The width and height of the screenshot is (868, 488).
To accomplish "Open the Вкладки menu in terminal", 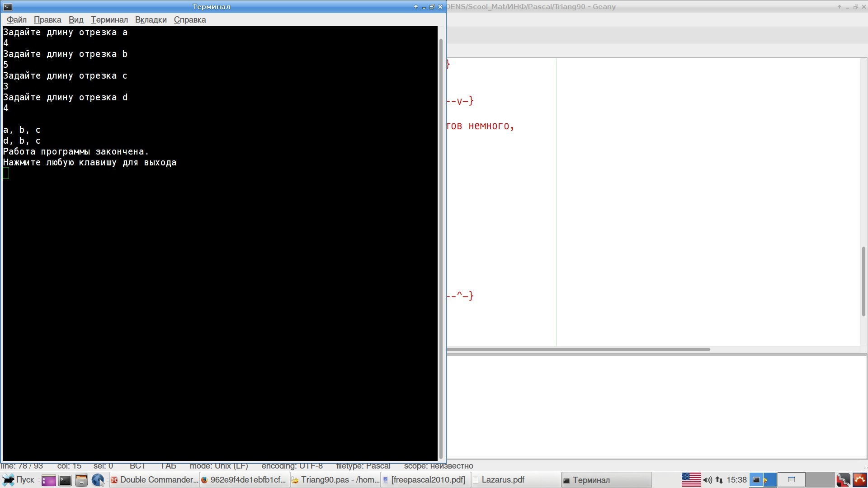I will click(151, 20).
